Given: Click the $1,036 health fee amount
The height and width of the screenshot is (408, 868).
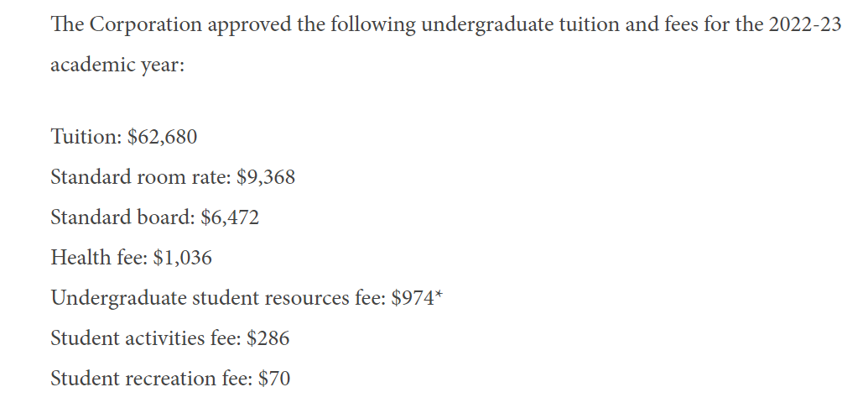Looking at the screenshot, I should click(x=183, y=259).
